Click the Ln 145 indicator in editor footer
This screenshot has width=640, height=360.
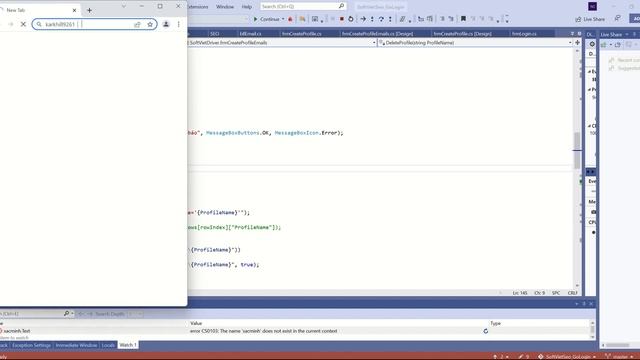520,293
